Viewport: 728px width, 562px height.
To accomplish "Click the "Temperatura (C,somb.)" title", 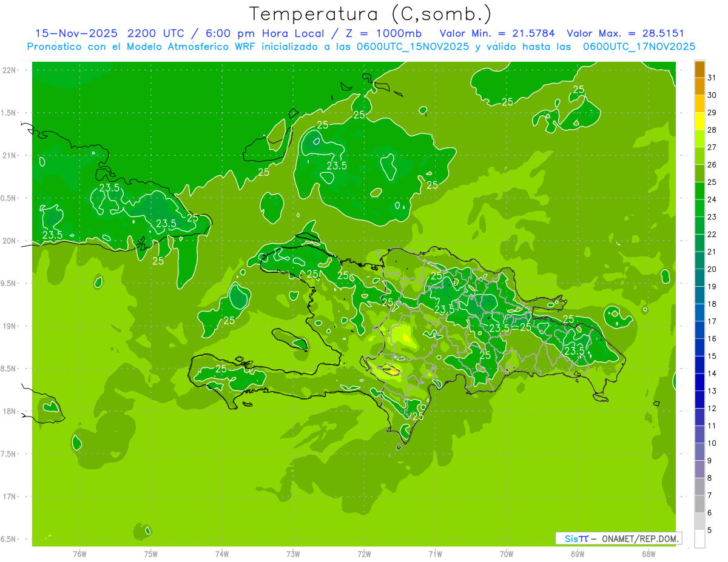I will coord(371,15).
